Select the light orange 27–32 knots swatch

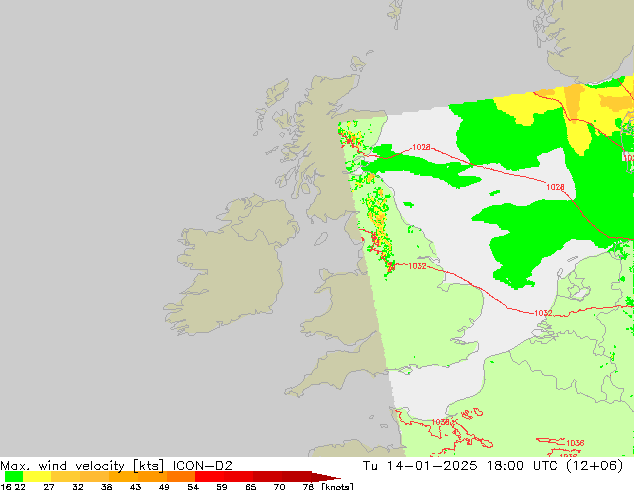pyautogui.click(x=66, y=476)
